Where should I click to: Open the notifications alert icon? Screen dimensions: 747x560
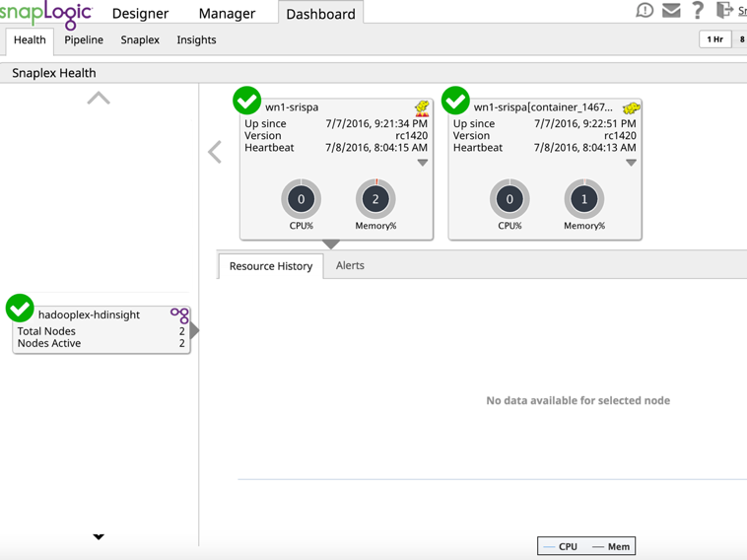645,10
